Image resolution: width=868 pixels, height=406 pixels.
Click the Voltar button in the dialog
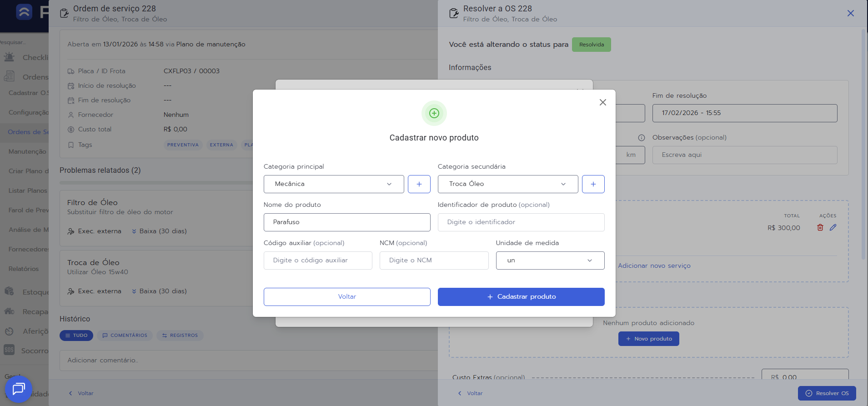click(346, 297)
